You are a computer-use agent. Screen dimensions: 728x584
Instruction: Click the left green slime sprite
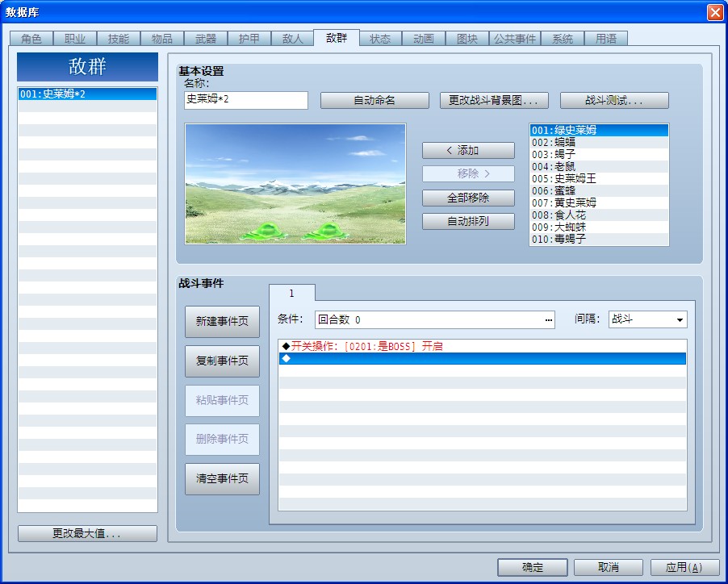click(264, 232)
